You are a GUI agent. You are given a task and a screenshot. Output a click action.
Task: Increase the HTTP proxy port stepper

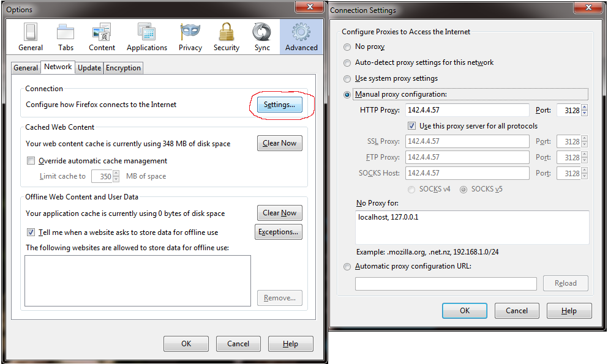click(x=585, y=107)
